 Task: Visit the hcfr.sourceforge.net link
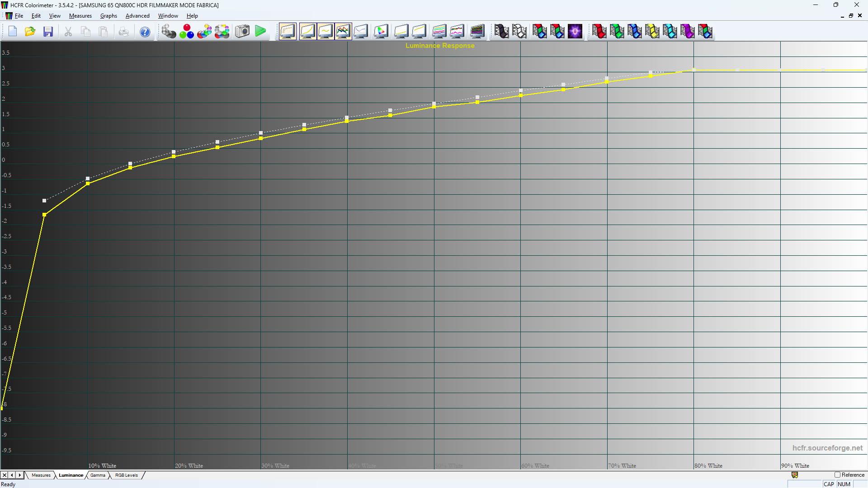[827, 448]
